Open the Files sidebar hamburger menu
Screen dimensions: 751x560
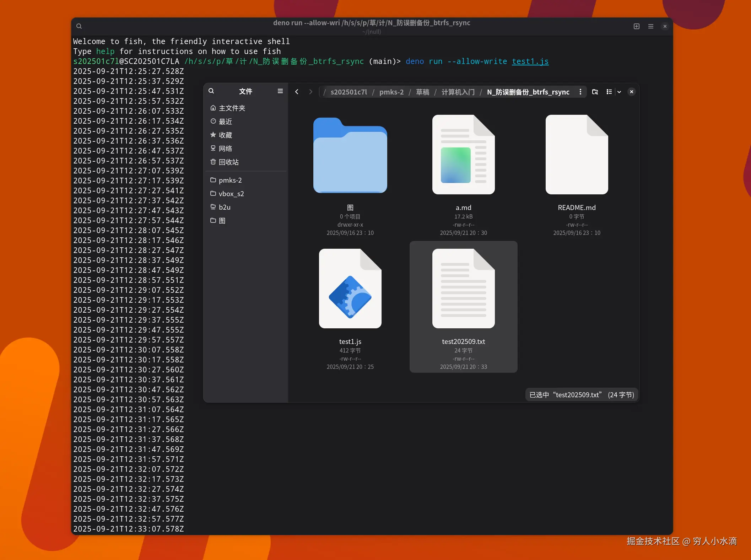pyautogui.click(x=280, y=91)
